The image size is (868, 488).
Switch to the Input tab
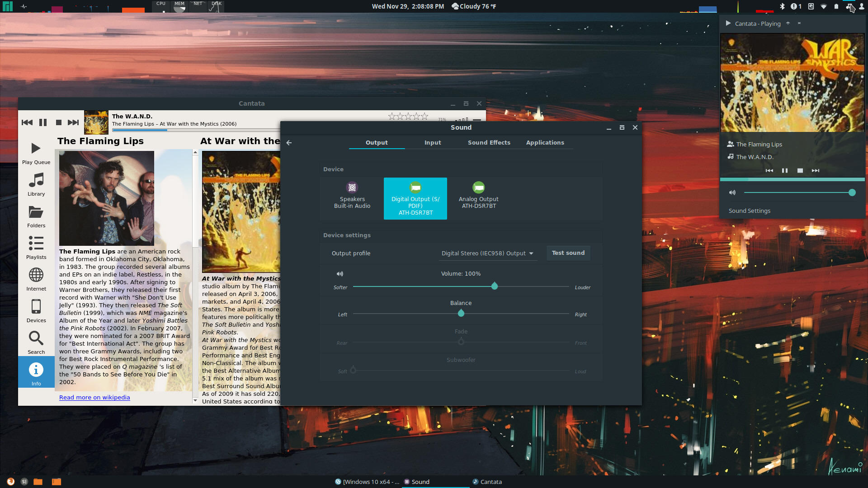point(433,143)
